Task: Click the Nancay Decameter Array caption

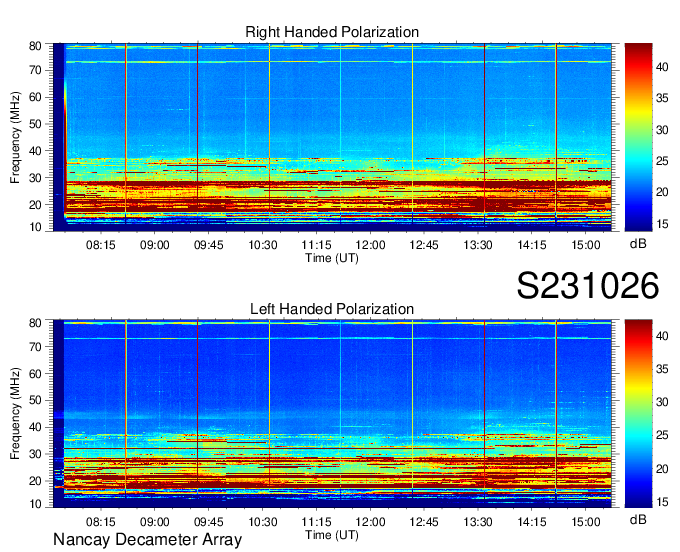Action: (147, 540)
